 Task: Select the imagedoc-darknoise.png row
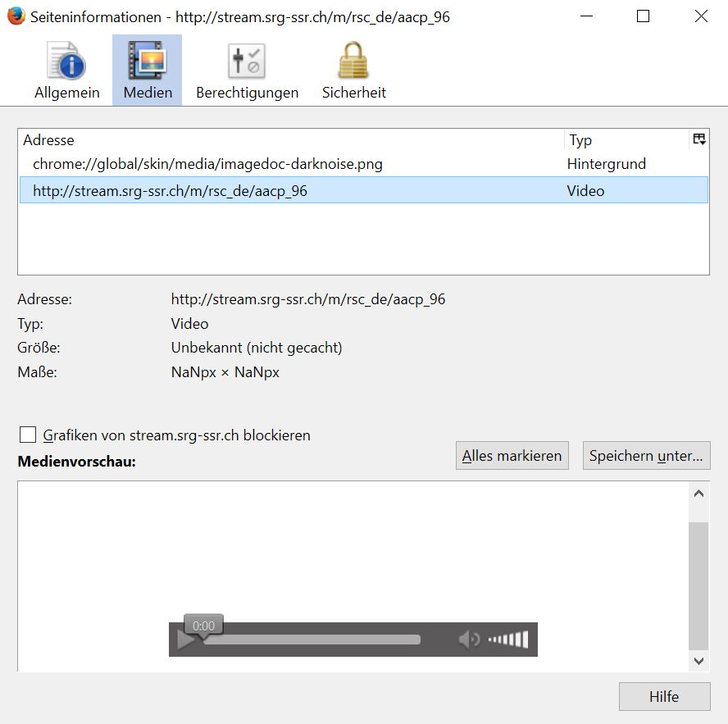click(x=363, y=164)
